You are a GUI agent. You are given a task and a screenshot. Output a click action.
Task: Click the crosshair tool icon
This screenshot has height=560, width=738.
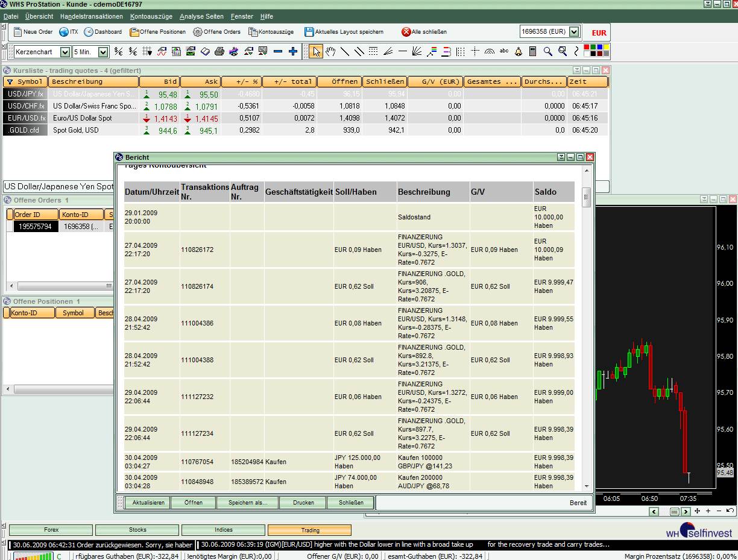tap(475, 52)
